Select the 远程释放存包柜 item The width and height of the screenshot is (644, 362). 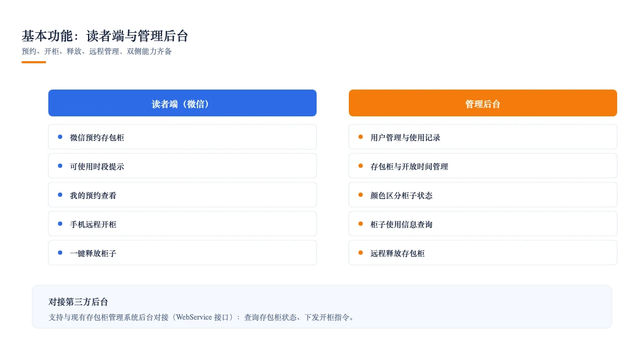(x=483, y=253)
